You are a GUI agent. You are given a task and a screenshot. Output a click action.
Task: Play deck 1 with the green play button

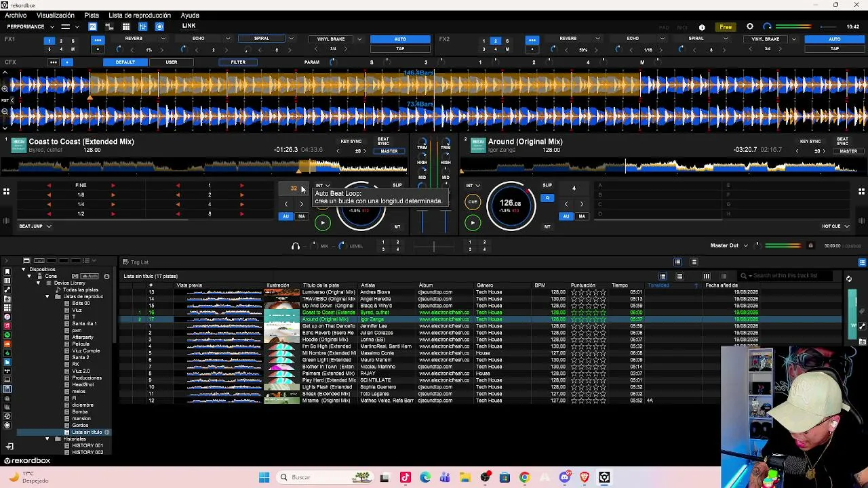pos(323,222)
